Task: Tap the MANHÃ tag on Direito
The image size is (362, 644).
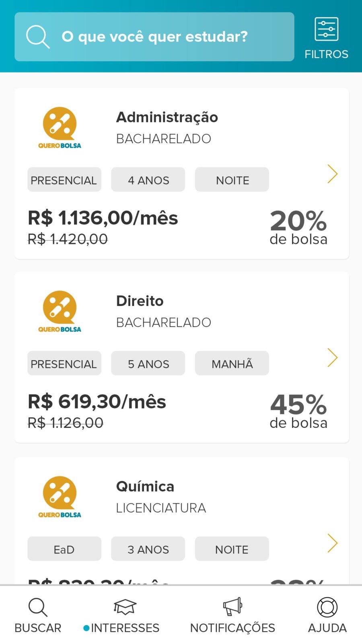Action: pos(232,363)
